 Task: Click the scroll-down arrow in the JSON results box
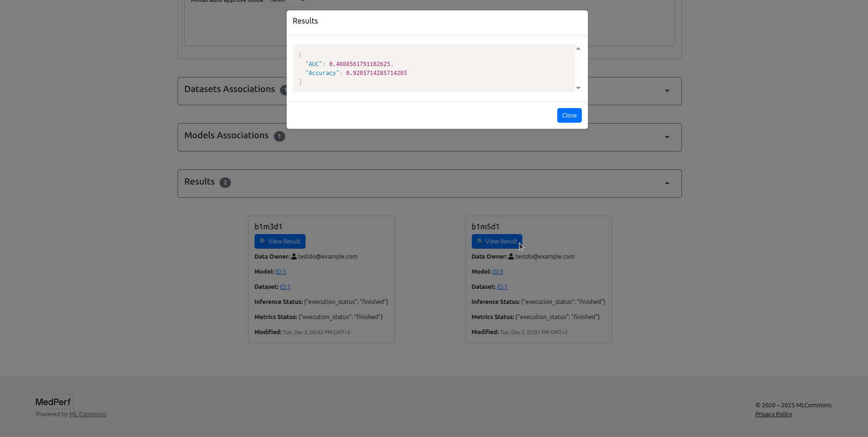click(x=578, y=88)
